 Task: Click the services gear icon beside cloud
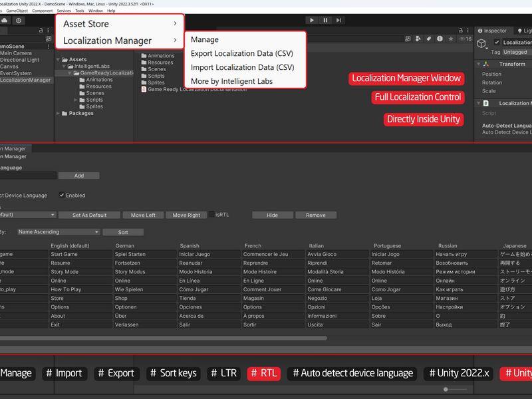click(x=19, y=21)
